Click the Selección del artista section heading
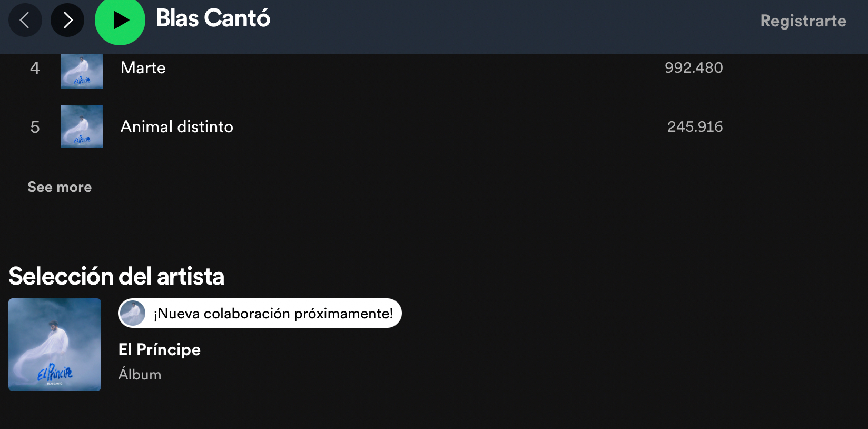The image size is (868, 429). (116, 276)
